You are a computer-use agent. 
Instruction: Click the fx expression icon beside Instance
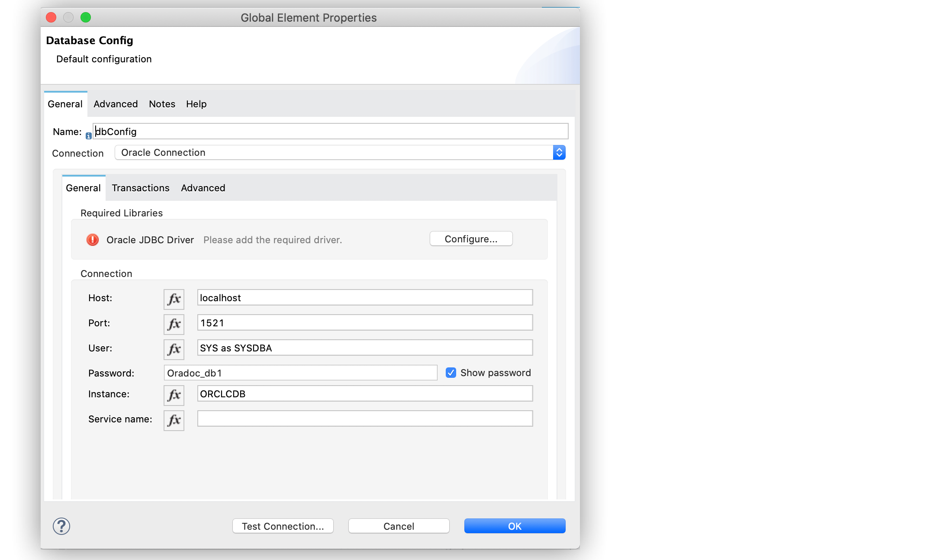(174, 395)
